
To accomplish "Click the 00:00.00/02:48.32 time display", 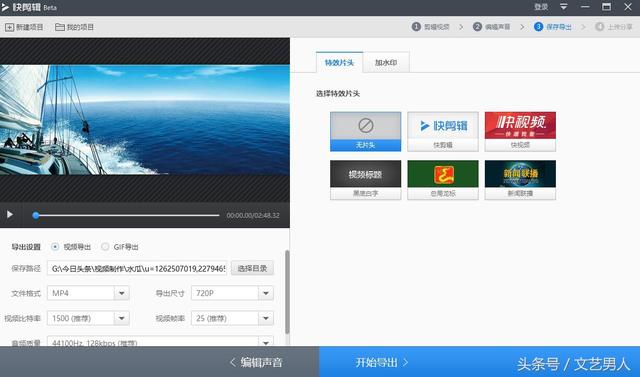I will coord(253,215).
